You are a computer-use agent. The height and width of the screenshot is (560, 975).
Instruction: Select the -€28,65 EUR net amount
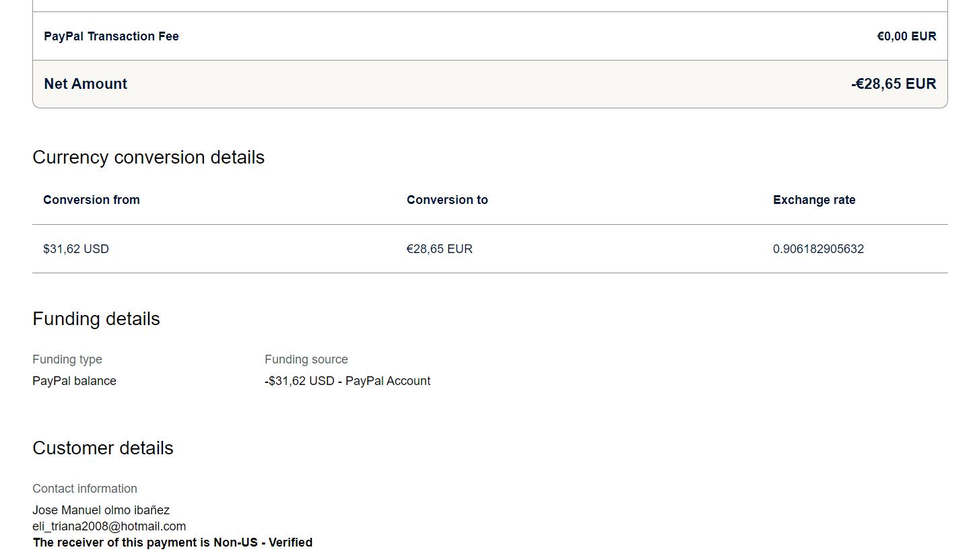[x=894, y=84]
